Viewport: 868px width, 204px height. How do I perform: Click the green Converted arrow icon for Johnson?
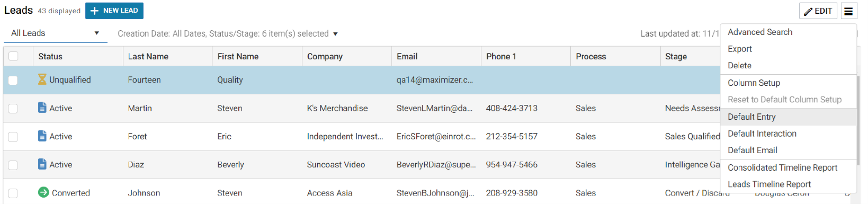click(x=43, y=192)
